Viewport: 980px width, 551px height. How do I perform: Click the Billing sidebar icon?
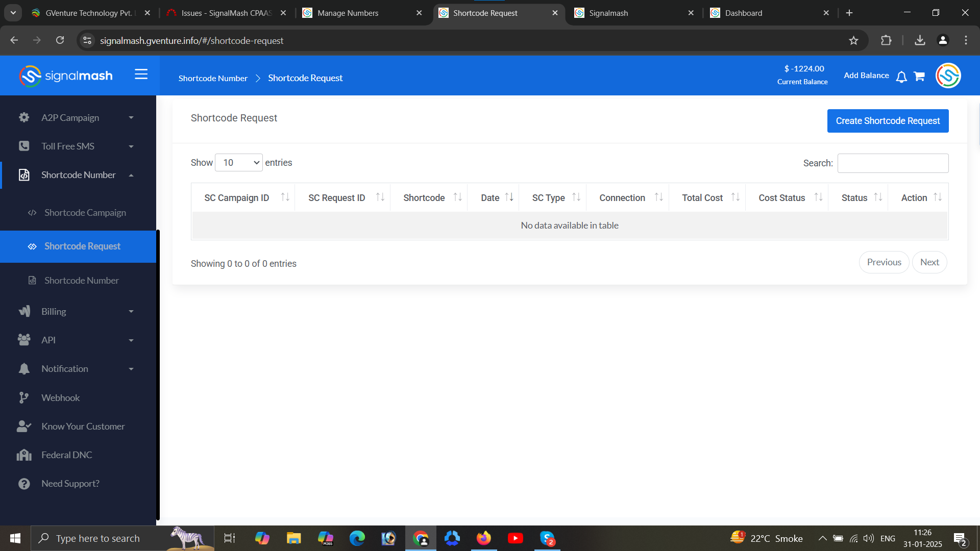24,311
